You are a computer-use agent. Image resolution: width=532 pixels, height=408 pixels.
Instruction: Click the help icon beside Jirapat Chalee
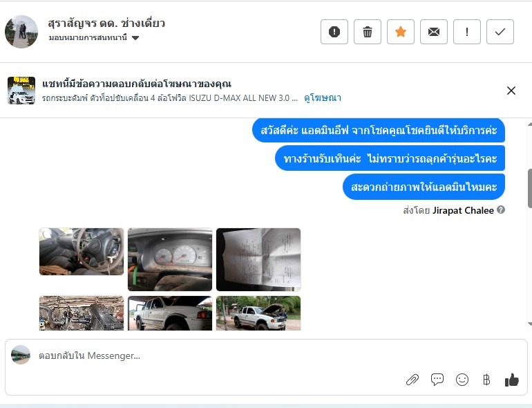pos(501,210)
